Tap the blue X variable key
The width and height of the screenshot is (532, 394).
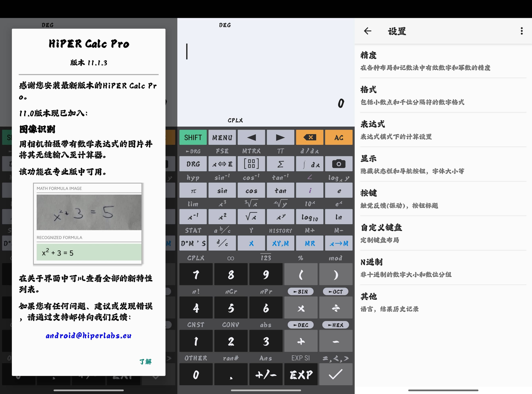(251, 243)
